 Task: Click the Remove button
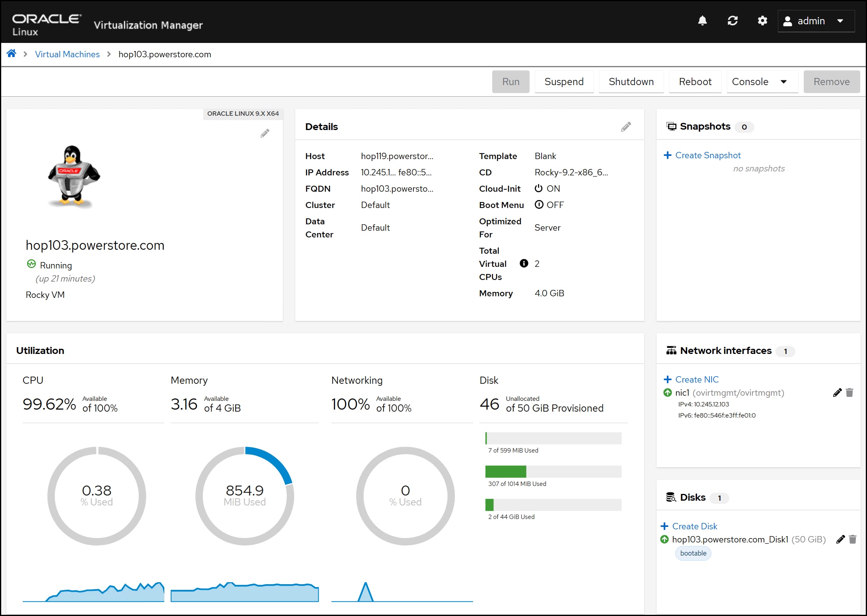coord(832,82)
